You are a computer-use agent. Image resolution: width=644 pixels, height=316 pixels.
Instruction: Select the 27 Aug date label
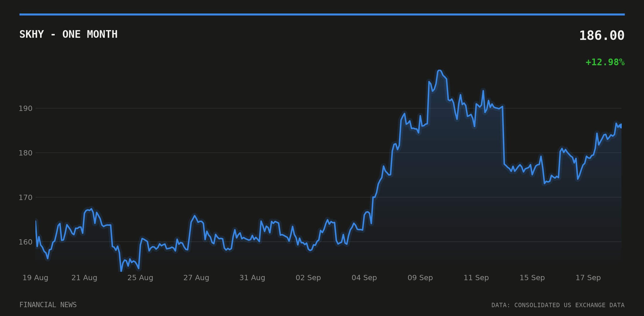click(196, 278)
